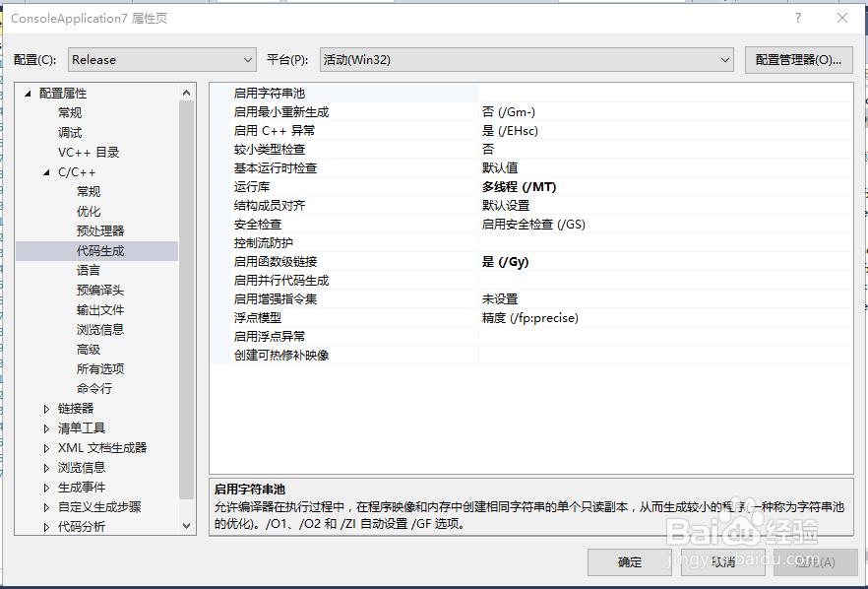Click the 配置管理器 button

[798, 59]
